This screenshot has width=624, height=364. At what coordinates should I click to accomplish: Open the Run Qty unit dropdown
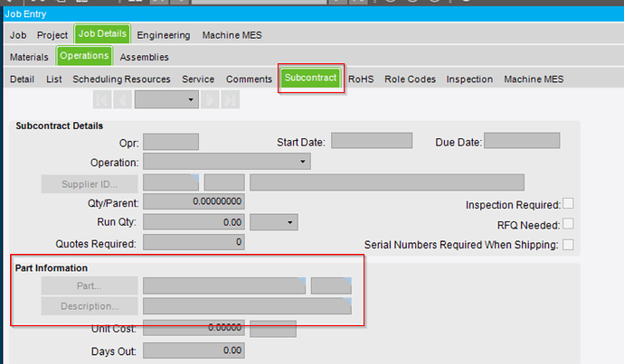tap(290, 222)
